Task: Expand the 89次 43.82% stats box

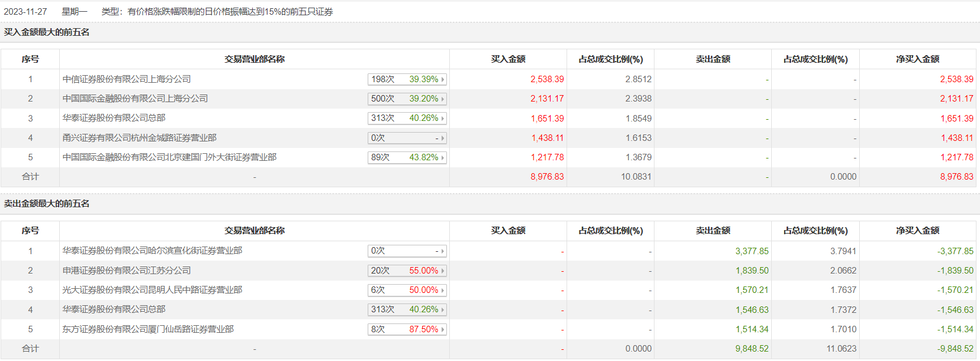Action: 406,157
